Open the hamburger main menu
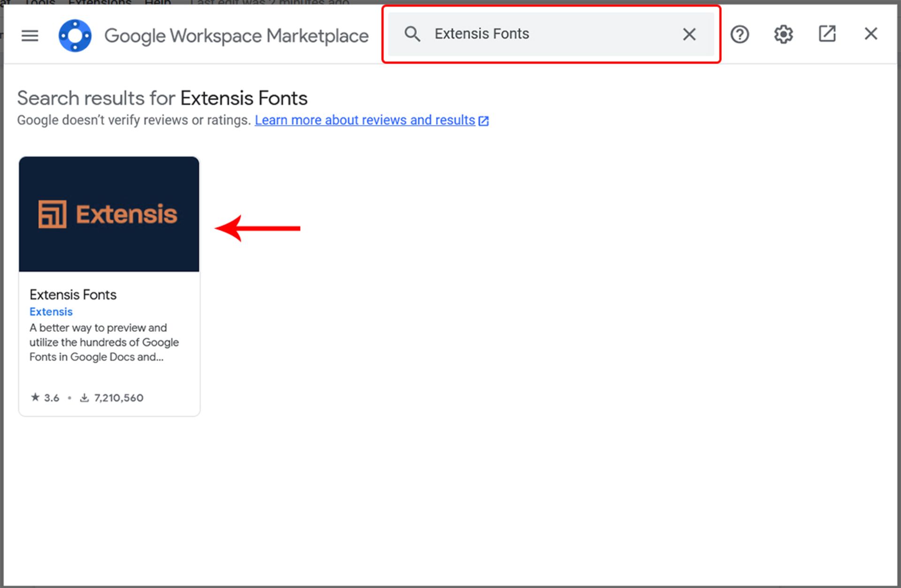This screenshot has height=588, width=901. [x=30, y=35]
